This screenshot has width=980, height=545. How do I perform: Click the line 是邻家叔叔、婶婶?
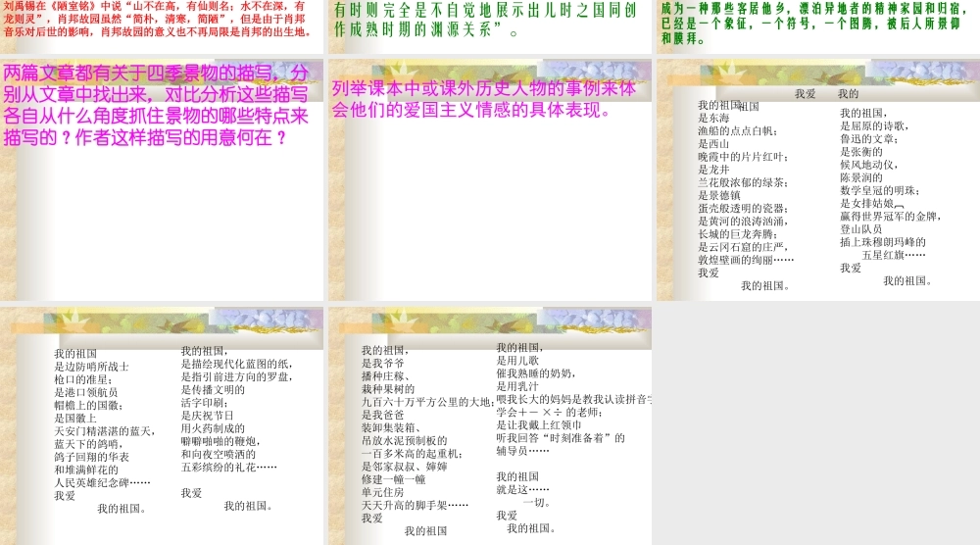(x=405, y=467)
